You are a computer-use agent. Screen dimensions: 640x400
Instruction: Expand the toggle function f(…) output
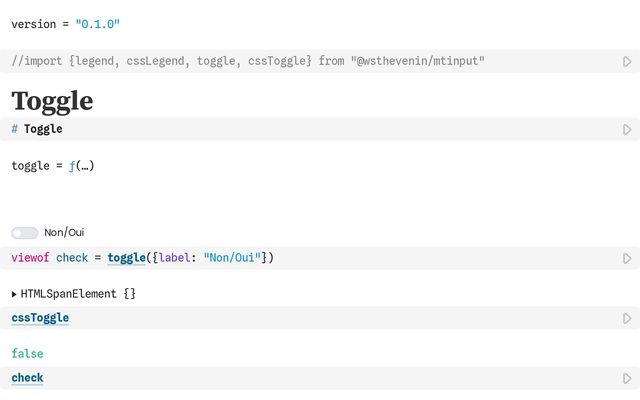(81, 166)
